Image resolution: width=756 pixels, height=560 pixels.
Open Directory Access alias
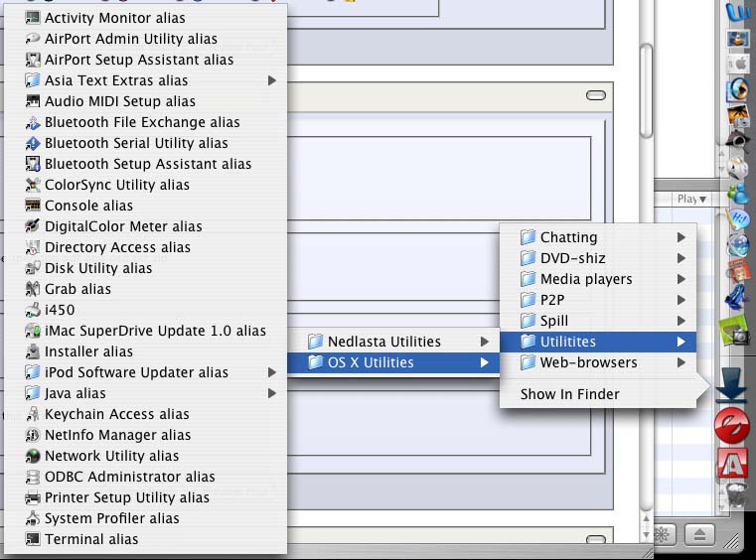click(146, 247)
